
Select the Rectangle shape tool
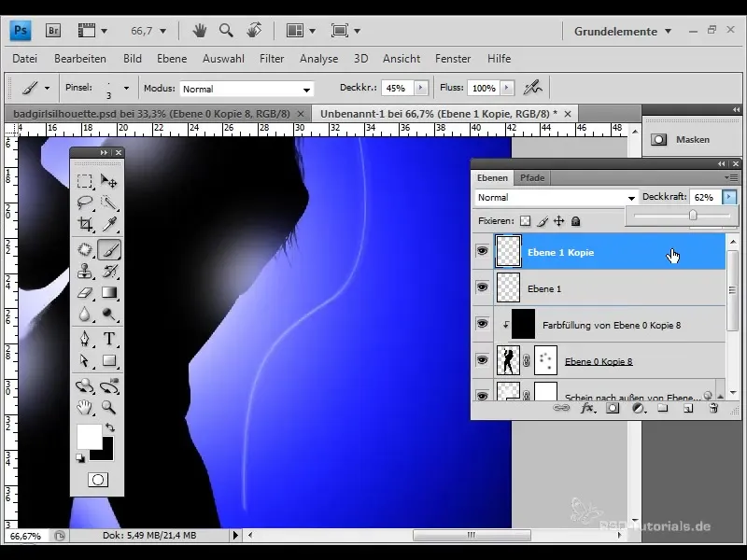[109, 360]
